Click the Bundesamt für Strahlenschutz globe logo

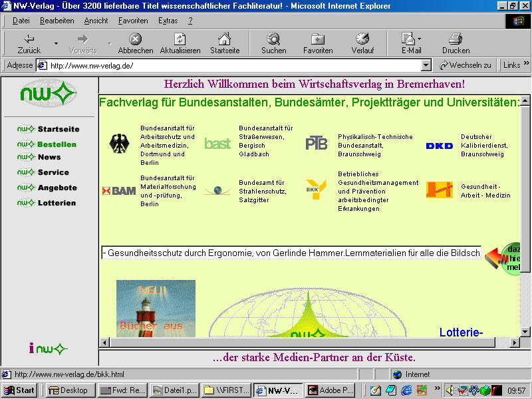217,191
